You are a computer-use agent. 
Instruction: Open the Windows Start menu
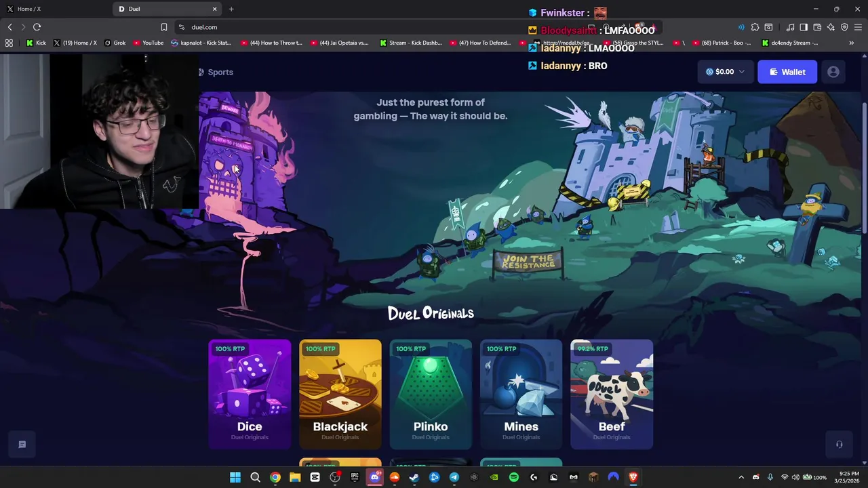click(x=235, y=477)
